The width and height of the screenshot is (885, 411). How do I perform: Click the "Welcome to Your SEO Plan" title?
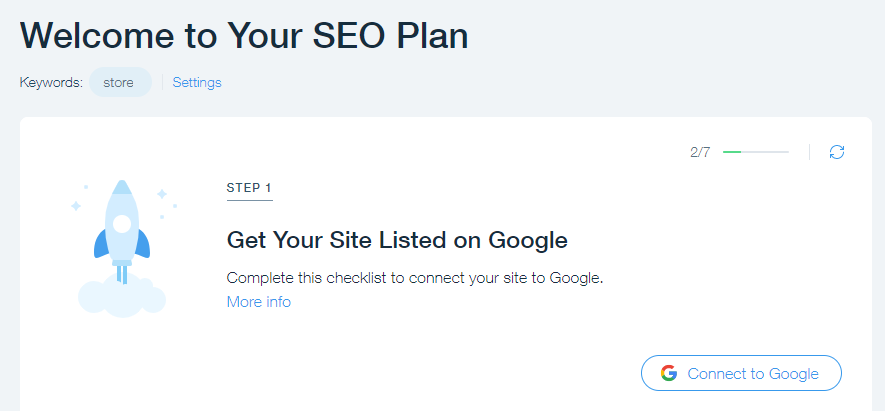(x=244, y=35)
